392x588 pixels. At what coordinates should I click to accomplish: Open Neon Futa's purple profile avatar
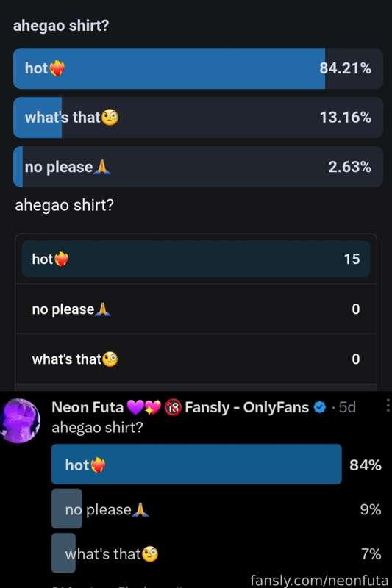coord(21,420)
